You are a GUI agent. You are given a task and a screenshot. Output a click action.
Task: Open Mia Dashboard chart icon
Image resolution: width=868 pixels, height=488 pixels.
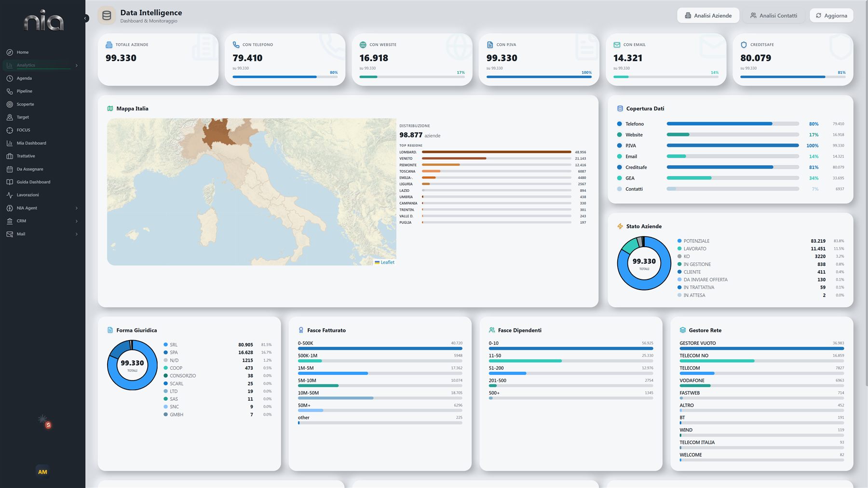pyautogui.click(x=10, y=144)
